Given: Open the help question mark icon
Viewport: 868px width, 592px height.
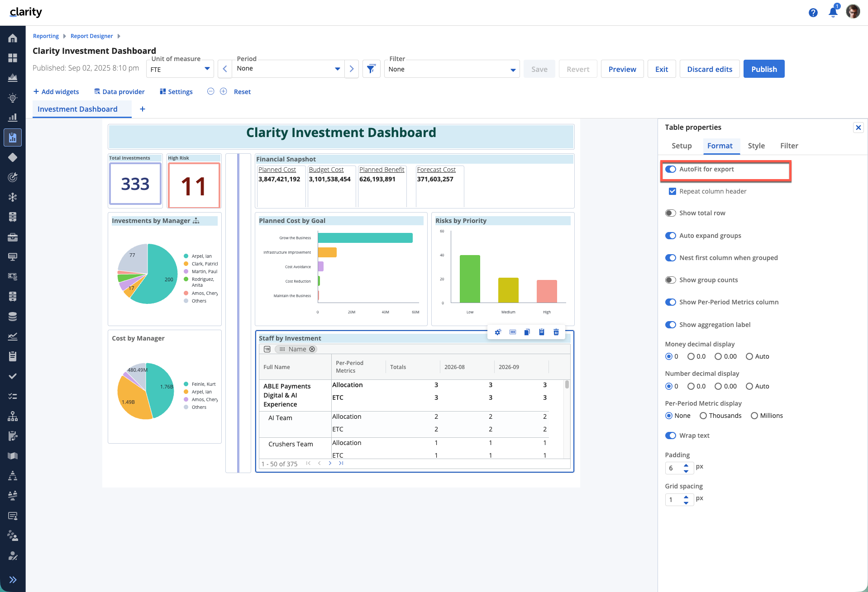Looking at the screenshot, I should (x=813, y=13).
